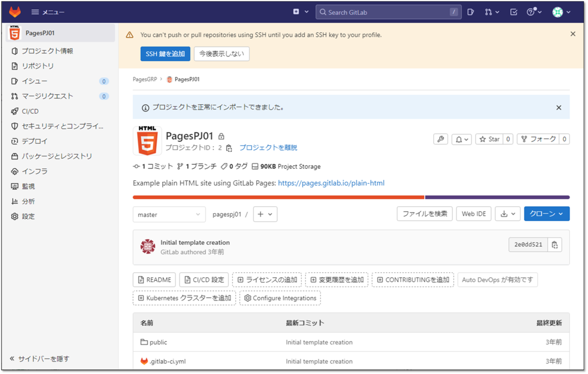Click the commit hash 2e0dd521
Image resolution: width=588 pixels, height=374 pixels.
point(528,245)
